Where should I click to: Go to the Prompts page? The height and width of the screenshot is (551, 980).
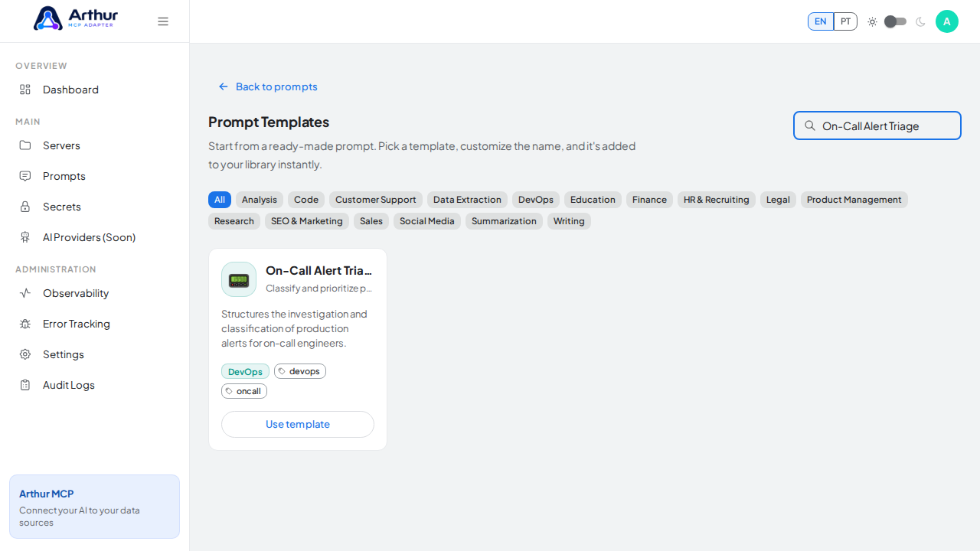coord(95,176)
